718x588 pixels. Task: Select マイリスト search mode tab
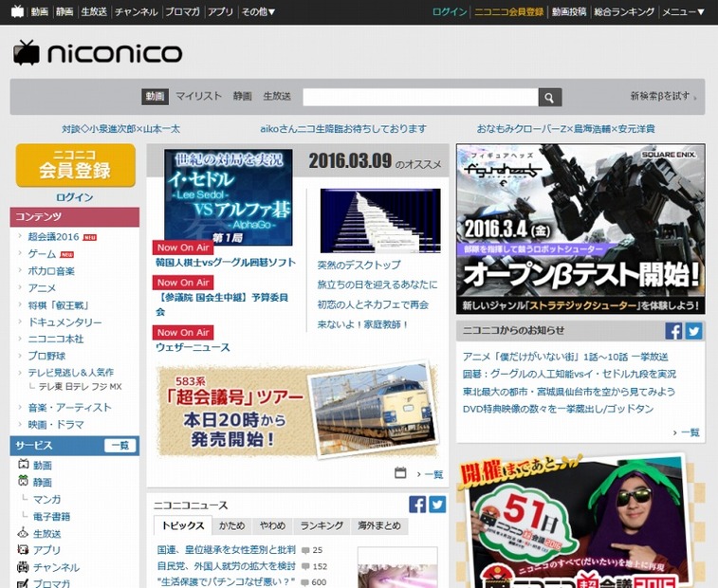[198, 96]
